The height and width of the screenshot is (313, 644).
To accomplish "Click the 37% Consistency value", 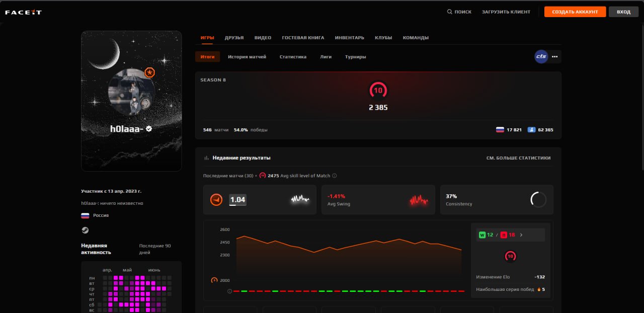I will [x=451, y=196].
